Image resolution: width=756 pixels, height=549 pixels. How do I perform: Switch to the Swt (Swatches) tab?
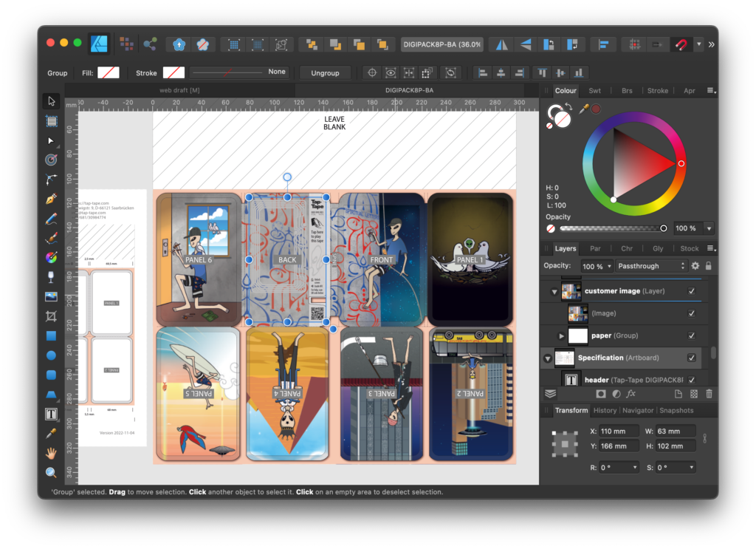594,91
